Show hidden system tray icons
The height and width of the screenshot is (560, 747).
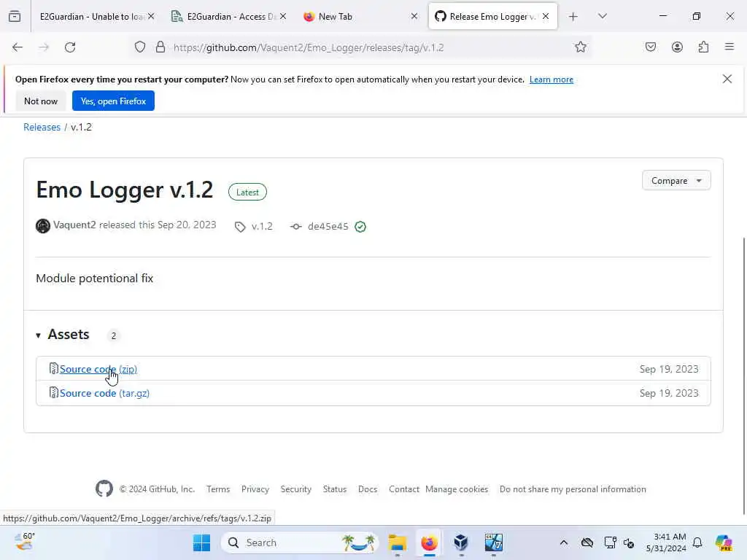point(564,542)
